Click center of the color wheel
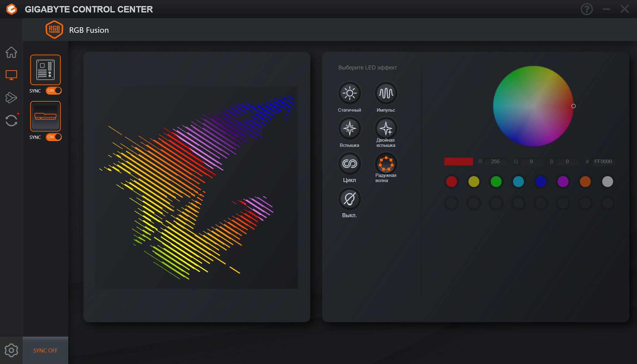The height and width of the screenshot is (364, 637). 533,106
